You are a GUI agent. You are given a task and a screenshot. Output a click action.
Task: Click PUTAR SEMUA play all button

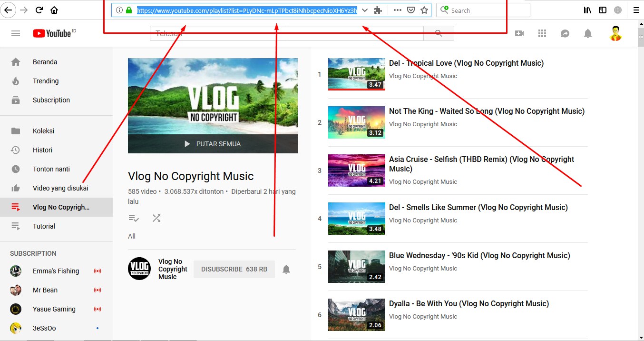[x=213, y=144]
